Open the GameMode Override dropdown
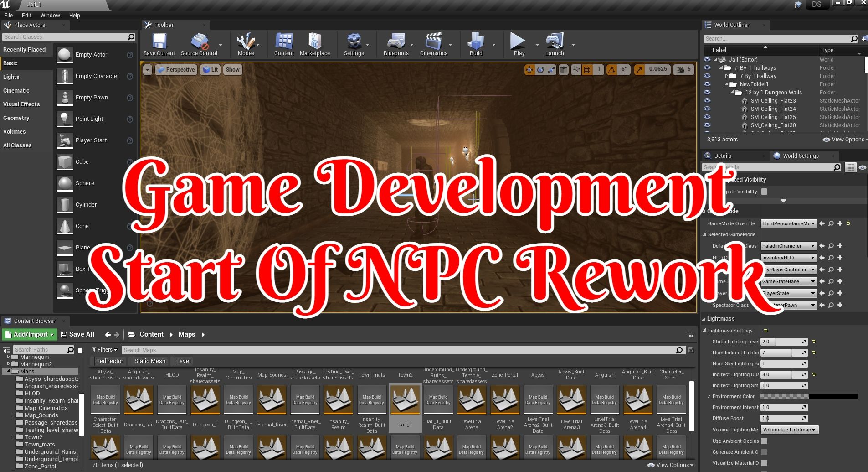The height and width of the screenshot is (472, 868). (788, 223)
